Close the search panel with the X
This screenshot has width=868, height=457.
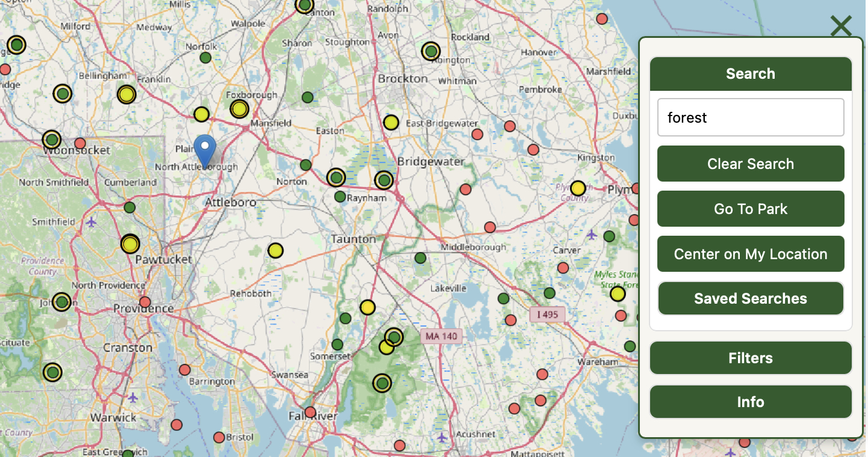coord(841,26)
